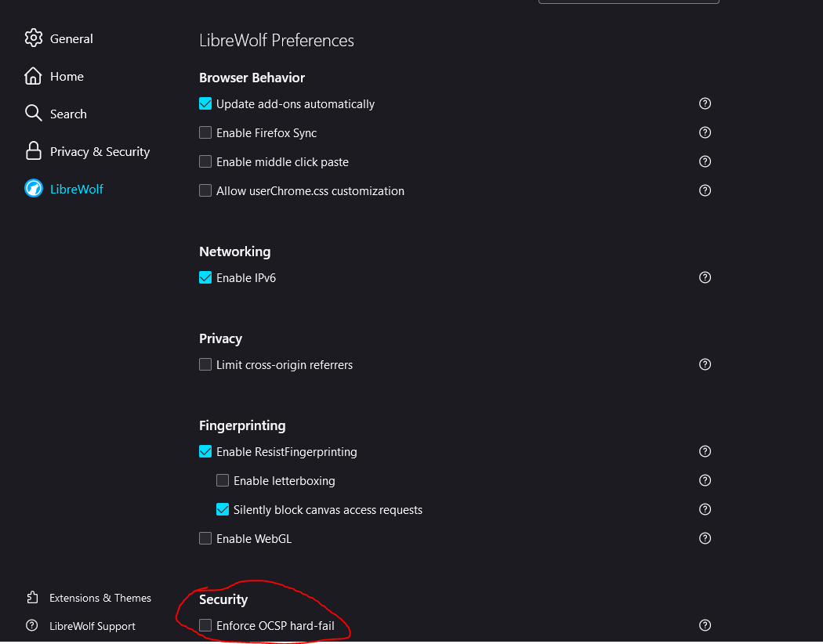The width and height of the screenshot is (823, 644).
Task: Click the Home house icon
Action: (x=33, y=76)
